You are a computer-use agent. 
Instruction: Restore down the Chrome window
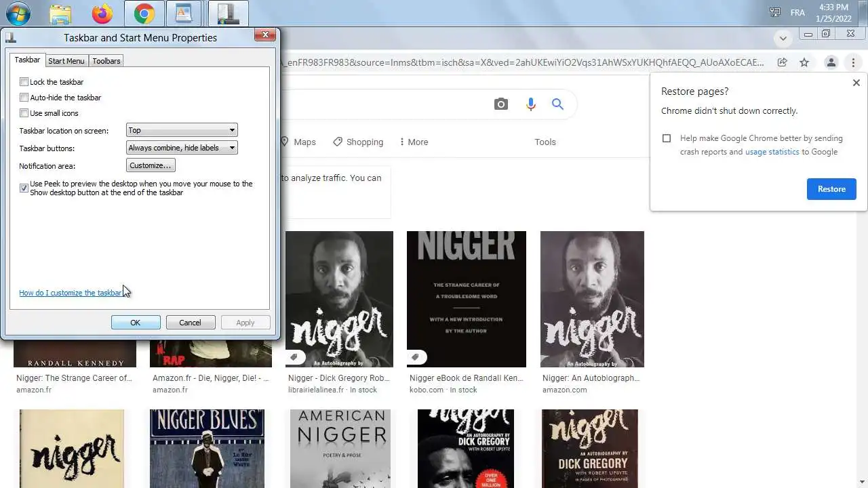826,34
